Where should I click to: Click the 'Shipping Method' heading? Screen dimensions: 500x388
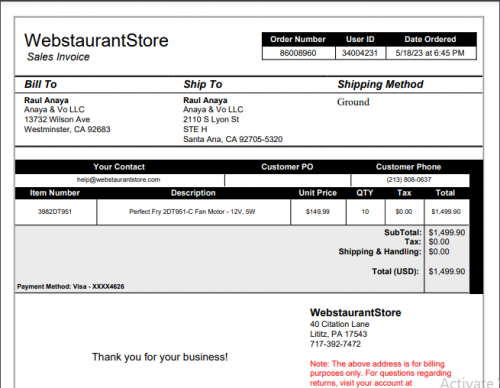(380, 84)
